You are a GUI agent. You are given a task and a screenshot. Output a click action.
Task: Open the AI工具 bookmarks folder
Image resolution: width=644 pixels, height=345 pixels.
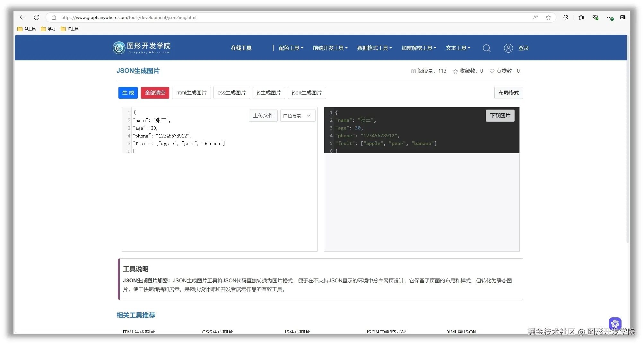[26, 29]
